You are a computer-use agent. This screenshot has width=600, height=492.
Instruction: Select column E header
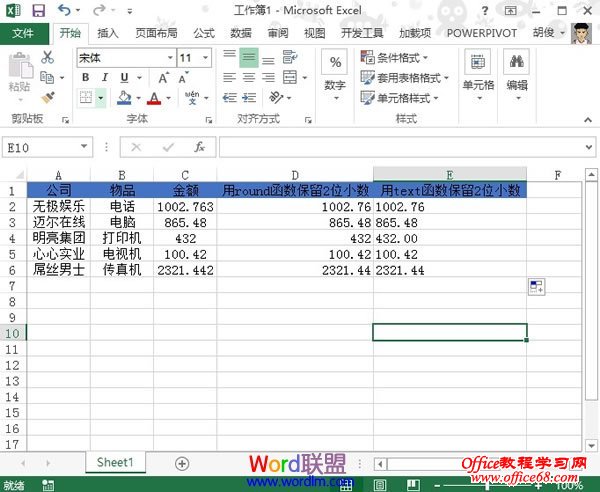(450, 174)
